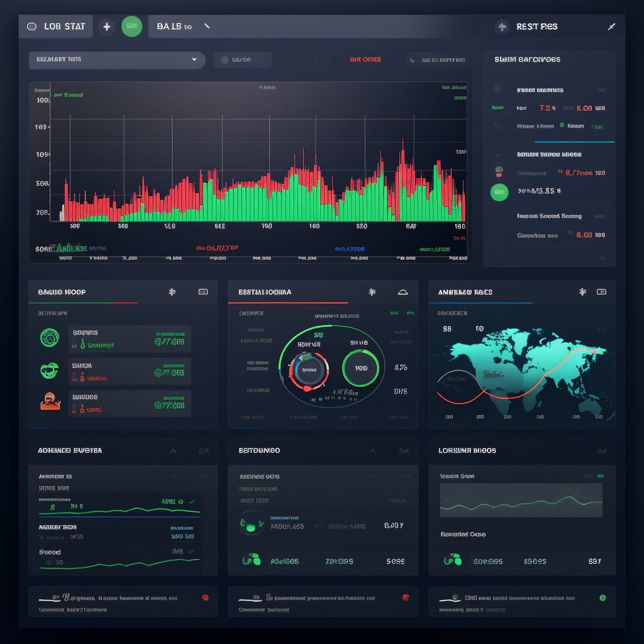Screen dimensions: 644x644
Task: Click the main red-green bar chart area
Action: tap(258, 152)
